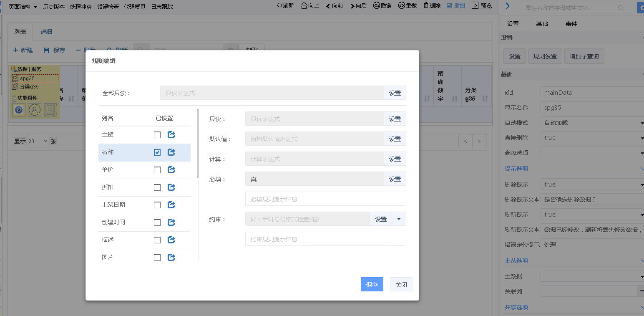This screenshot has height=316, width=644.
Task: Enable the 主键 column checkbox
Action: 157,135
